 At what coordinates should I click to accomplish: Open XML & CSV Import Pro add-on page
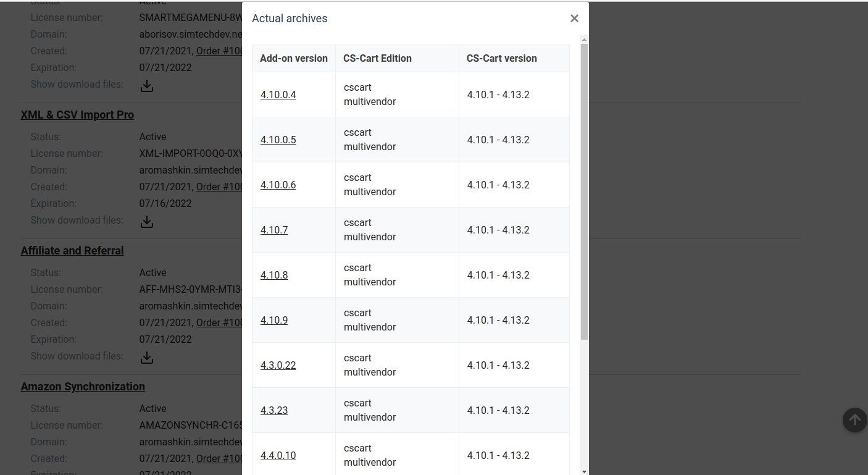coord(77,115)
